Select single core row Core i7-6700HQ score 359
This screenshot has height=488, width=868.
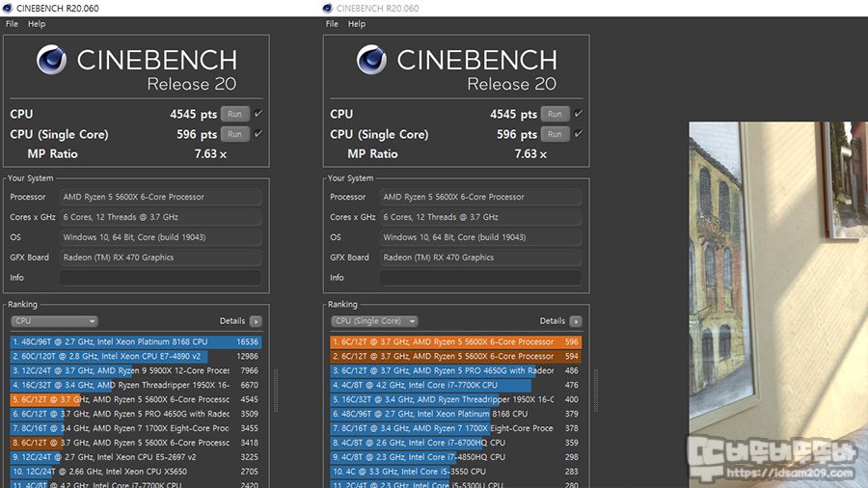[455, 443]
